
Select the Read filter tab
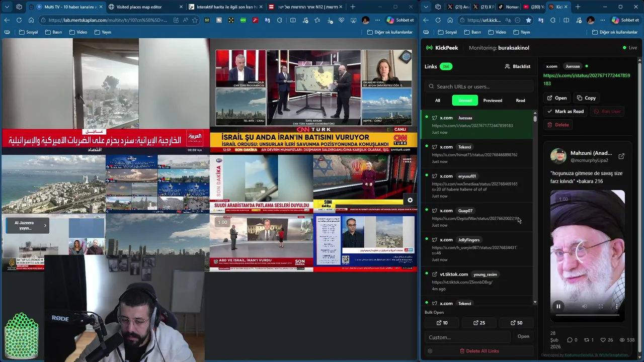520,101
